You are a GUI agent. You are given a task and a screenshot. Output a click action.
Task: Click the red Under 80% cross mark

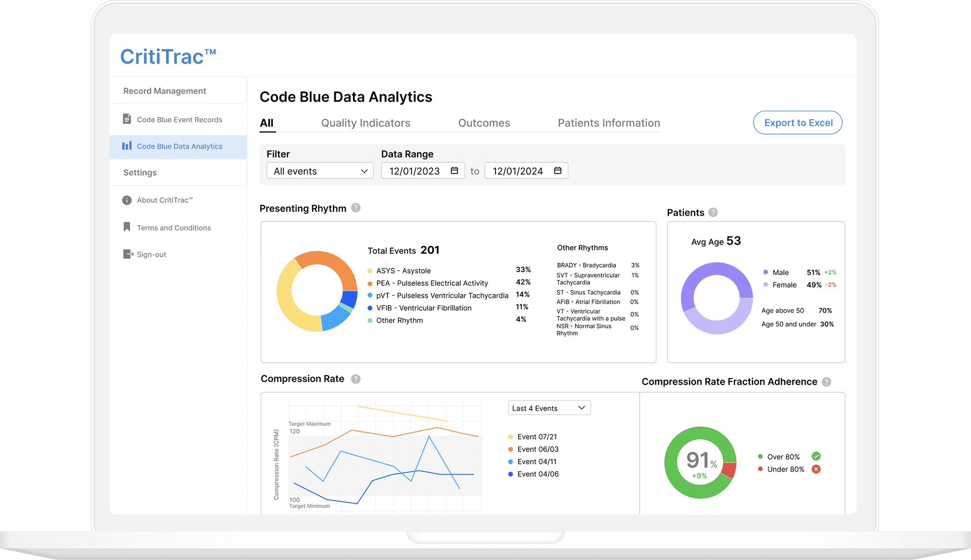(816, 469)
